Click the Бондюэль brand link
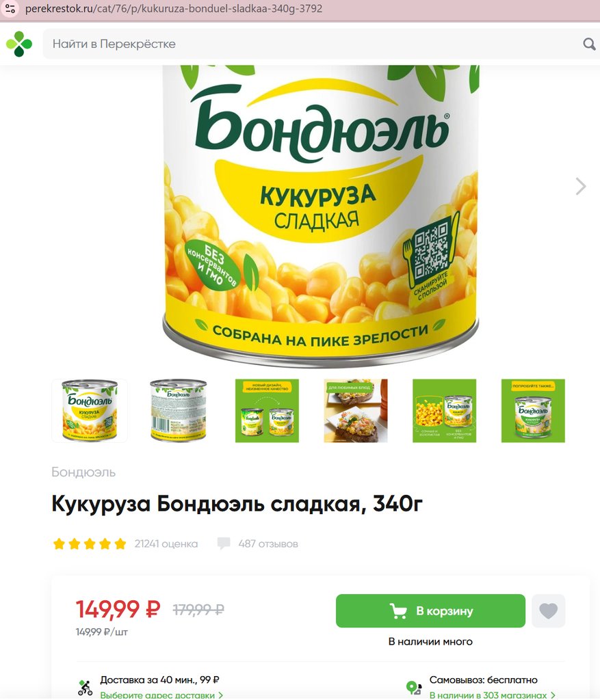The image size is (600, 700). (x=83, y=472)
